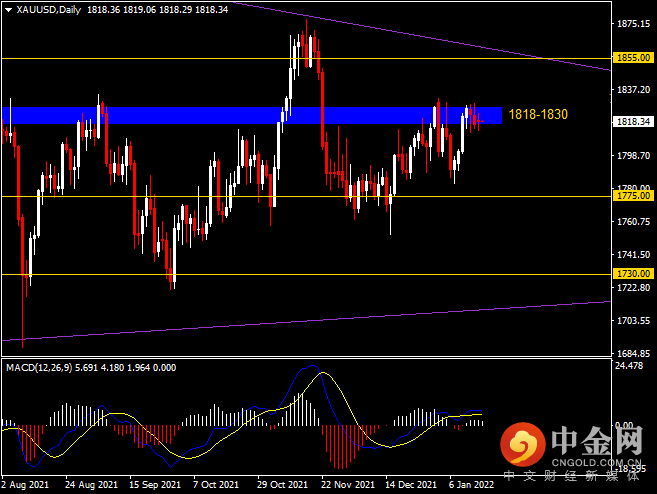Select the blue 1818-1830 resistance rectangle

[252, 116]
